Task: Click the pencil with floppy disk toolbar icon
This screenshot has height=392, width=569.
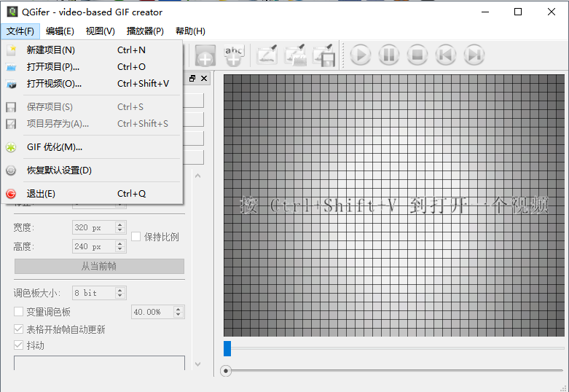Action: point(323,55)
